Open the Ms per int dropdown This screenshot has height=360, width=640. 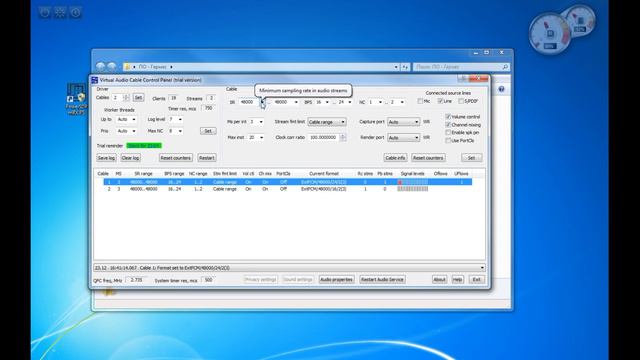pyautogui.click(x=261, y=122)
